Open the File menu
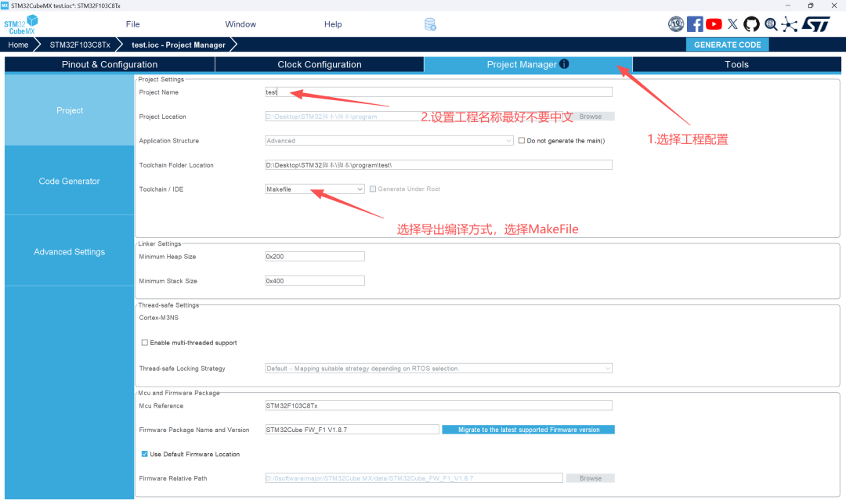 coord(132,24)
